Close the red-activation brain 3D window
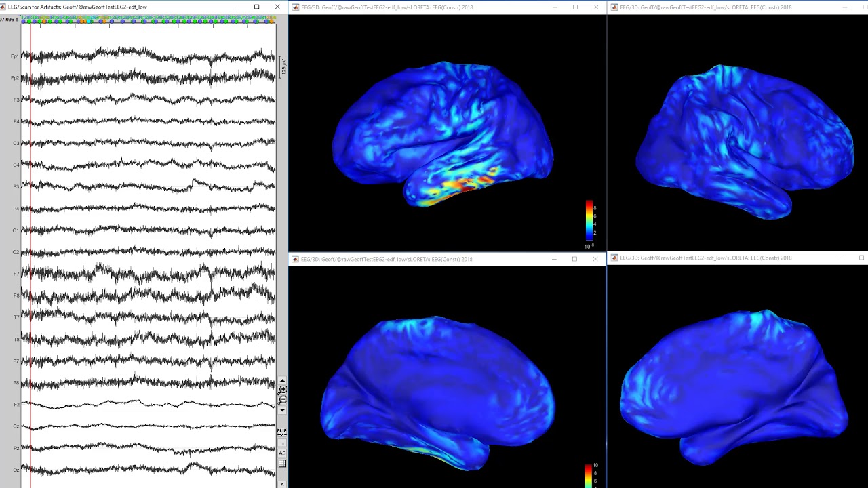This screenshot has width=868, height=488. click(595, 7)
